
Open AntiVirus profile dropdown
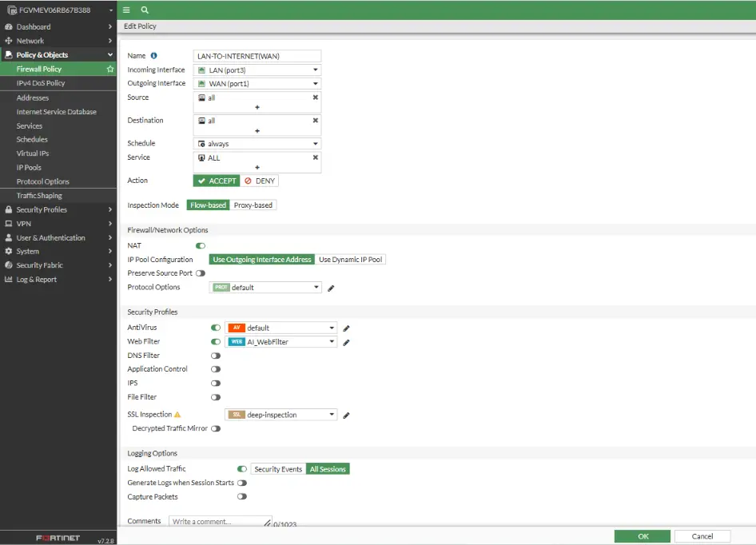tap(281, 328)
